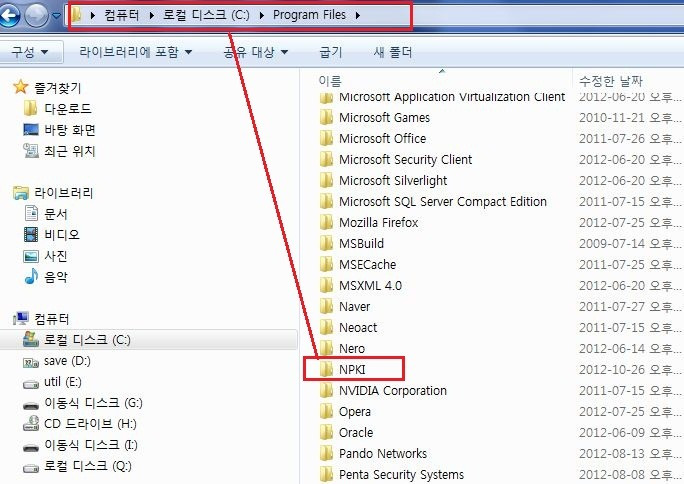Image resolution: width=684 pixels, height=484 pixels.
Task: Select Program Files breadcrumb segment
Action: point(309,15)
